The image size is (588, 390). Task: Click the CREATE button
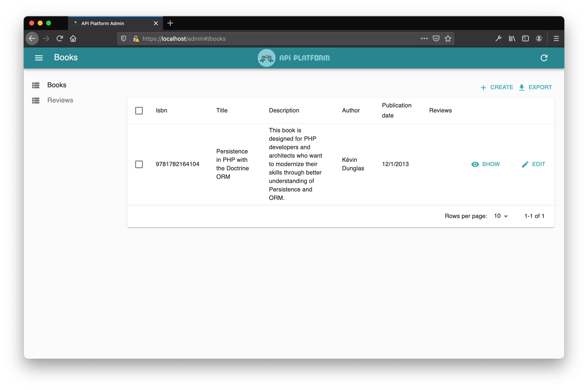(x=497, y=87)
